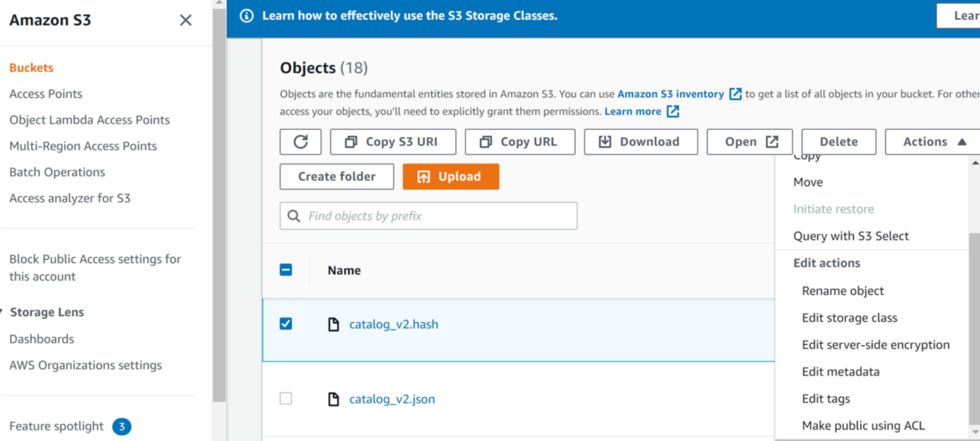This screenshot has height=441, width=980.
Task: Uncheck the catalog_v2.hash checkbox
Action: coord(286,324)
